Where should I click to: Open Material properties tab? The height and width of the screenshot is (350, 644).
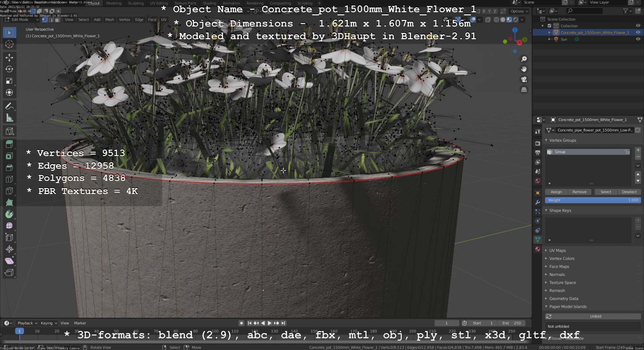pyautogui.click(x=538, y=249)
